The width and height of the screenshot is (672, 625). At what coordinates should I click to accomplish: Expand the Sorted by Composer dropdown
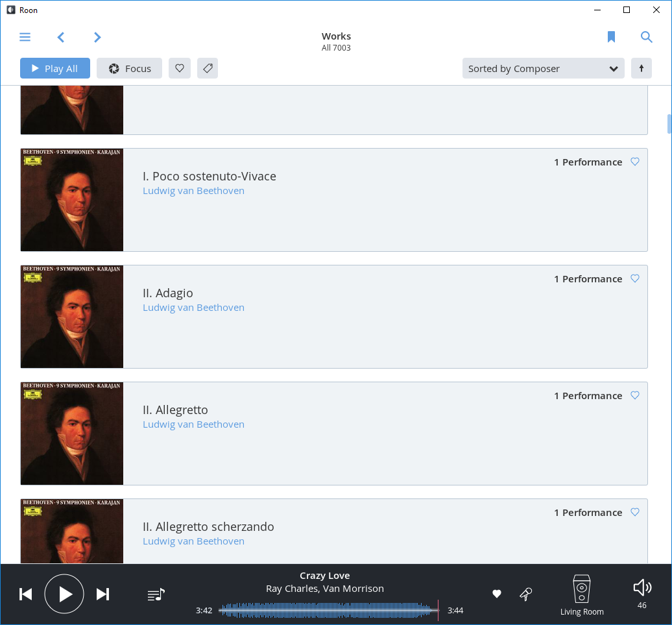coord(543,68)
